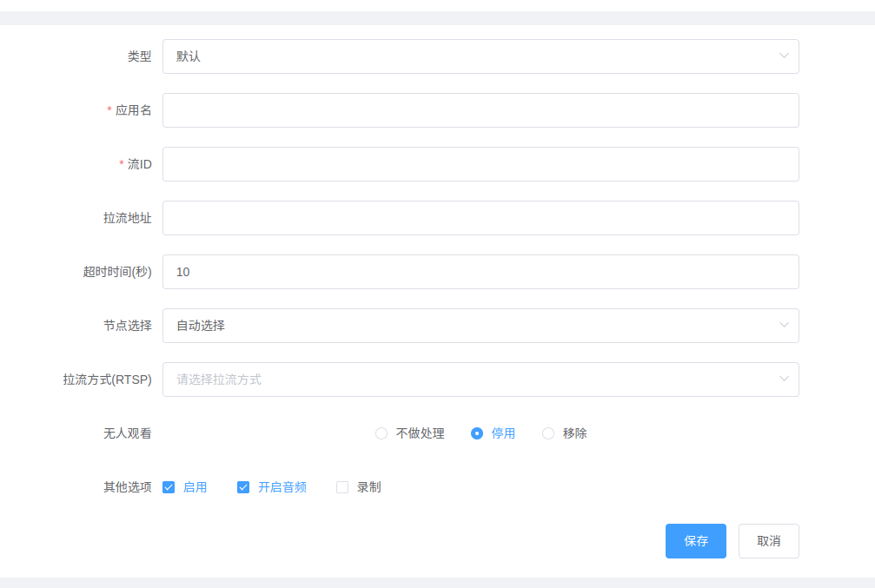
Task: Click the 无人观看 field label
Action: coord(127,433)
